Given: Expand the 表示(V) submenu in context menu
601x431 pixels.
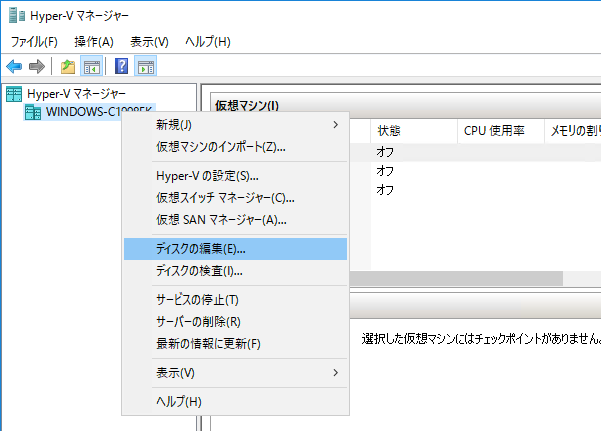Looking at the screenshot, I should pos(235,372).
